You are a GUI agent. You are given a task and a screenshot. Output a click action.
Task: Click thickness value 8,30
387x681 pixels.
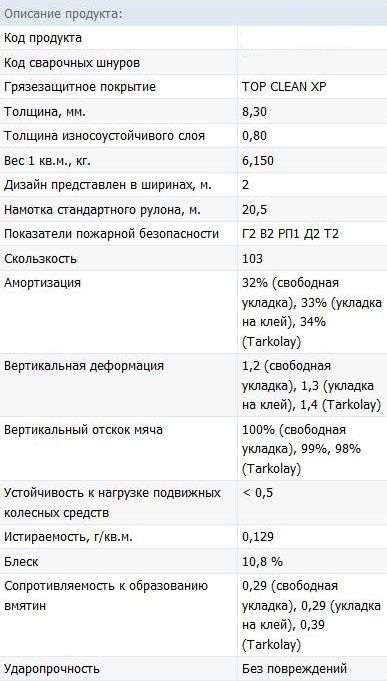(254, 112)
